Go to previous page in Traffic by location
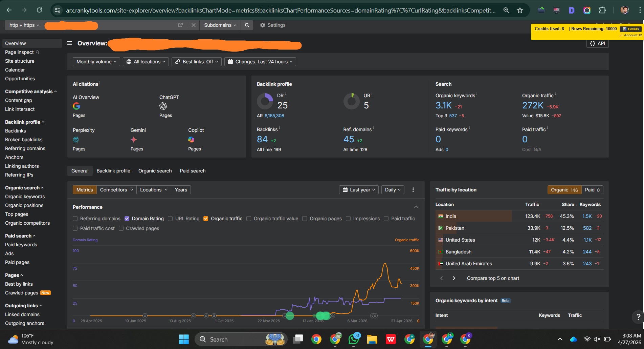 point(441,278)
